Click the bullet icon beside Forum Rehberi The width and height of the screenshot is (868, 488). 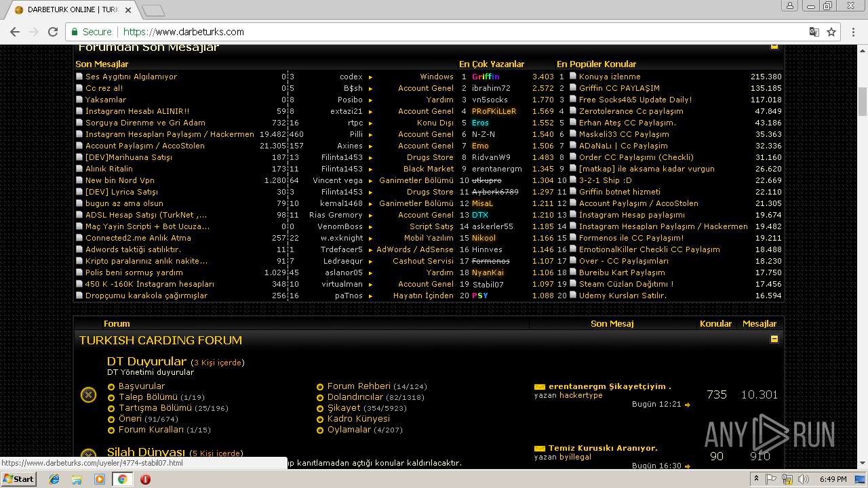tap(320, 387)
